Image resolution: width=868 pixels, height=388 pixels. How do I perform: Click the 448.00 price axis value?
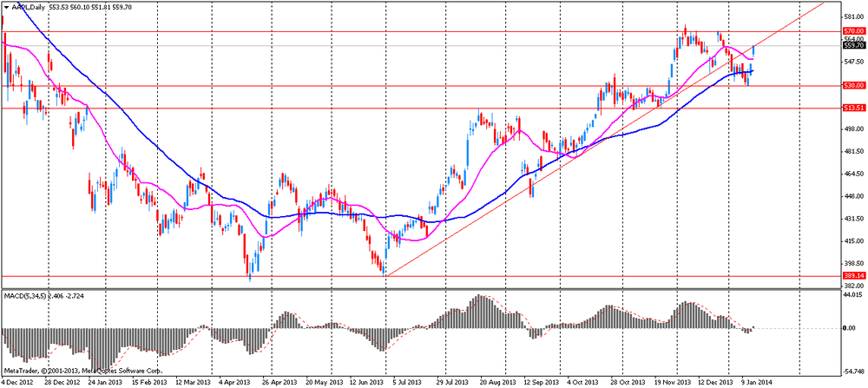pyautogui.click(x=853, y=196)
